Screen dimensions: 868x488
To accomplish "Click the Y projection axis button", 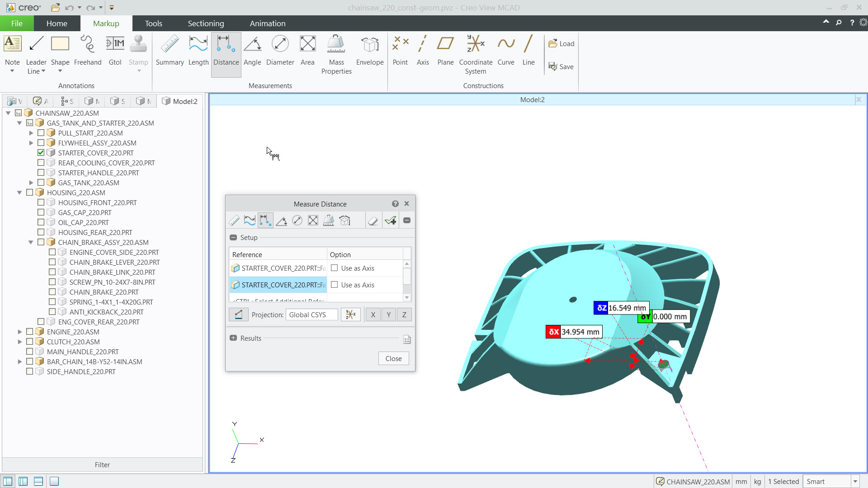I will click(389, 314).
